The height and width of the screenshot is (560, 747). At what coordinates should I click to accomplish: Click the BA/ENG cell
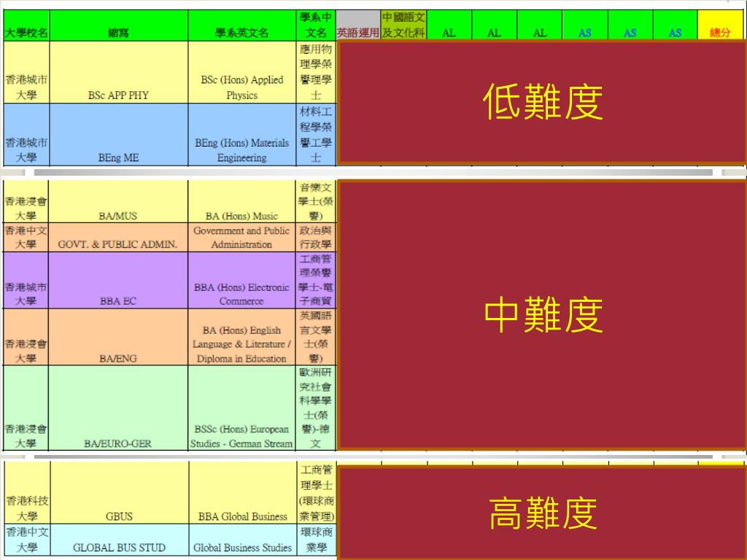tap(118, 337)
